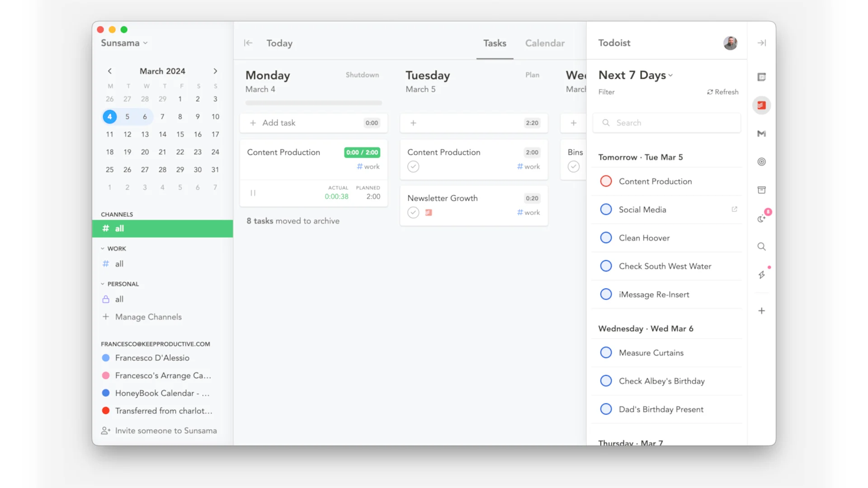The image size is (868, 488).
Task: Click Manage Channels
Action: 147,317
